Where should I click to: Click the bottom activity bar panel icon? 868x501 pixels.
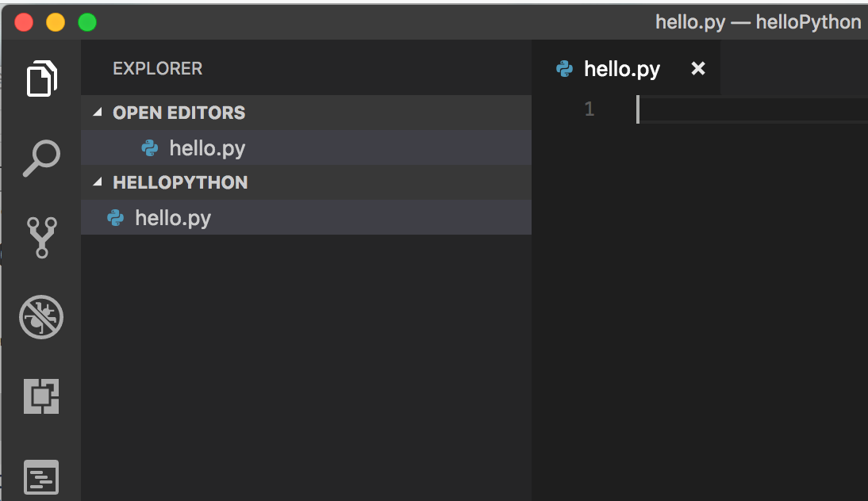coord(41,476)
